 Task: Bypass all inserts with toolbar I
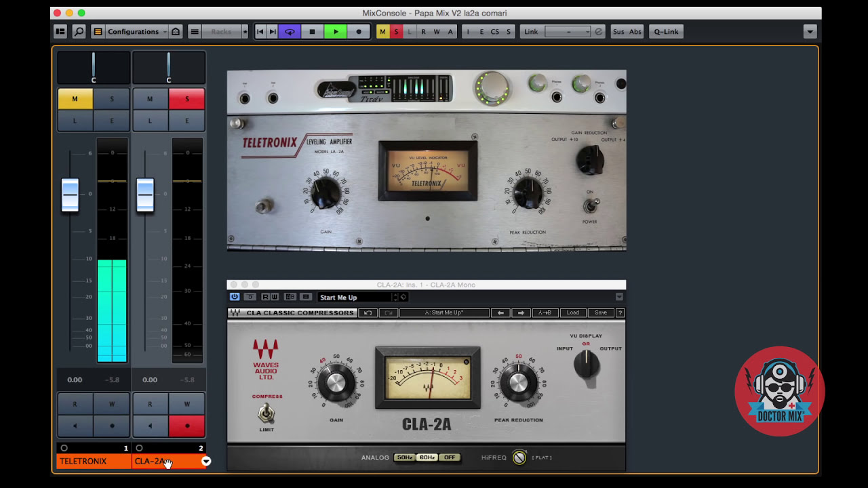pos(469,32)
